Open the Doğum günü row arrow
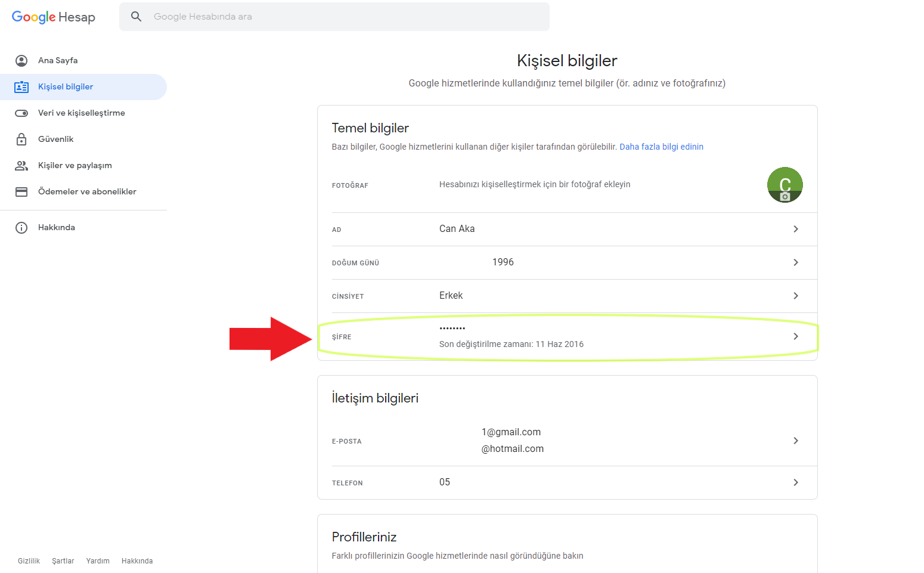The height and width of the screenshot is (573, 924). [795, 262]
